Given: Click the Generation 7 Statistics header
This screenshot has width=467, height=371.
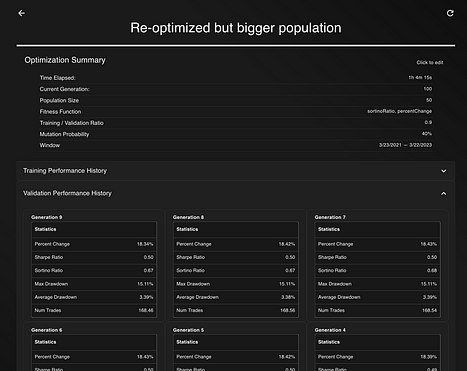Looking at the screenshot, I should [x=329, y=229].
